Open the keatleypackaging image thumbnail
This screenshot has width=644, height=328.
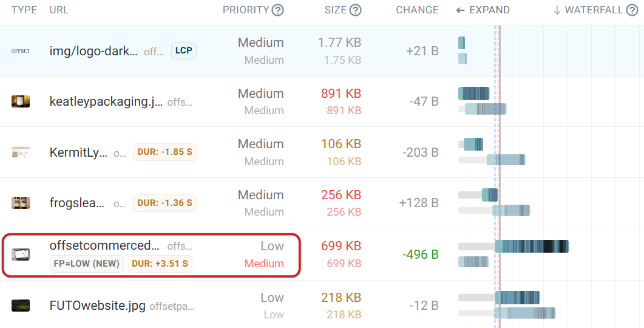(x=21, y=101)
